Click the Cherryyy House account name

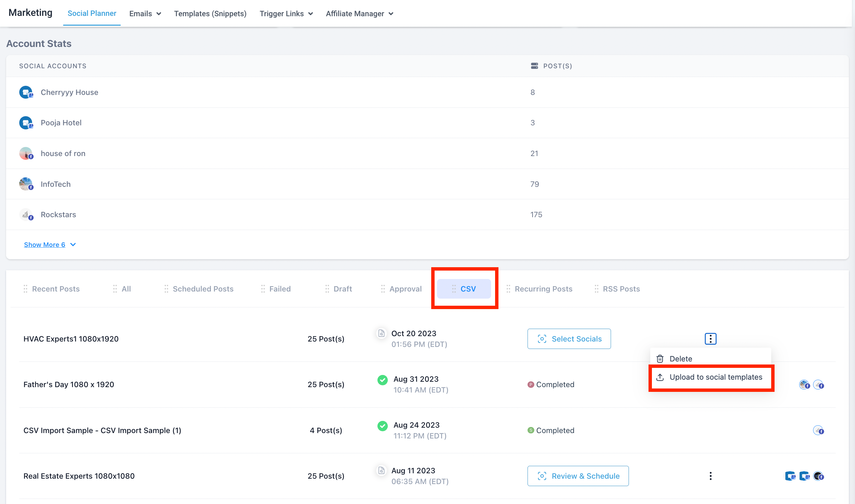point(69,92)
